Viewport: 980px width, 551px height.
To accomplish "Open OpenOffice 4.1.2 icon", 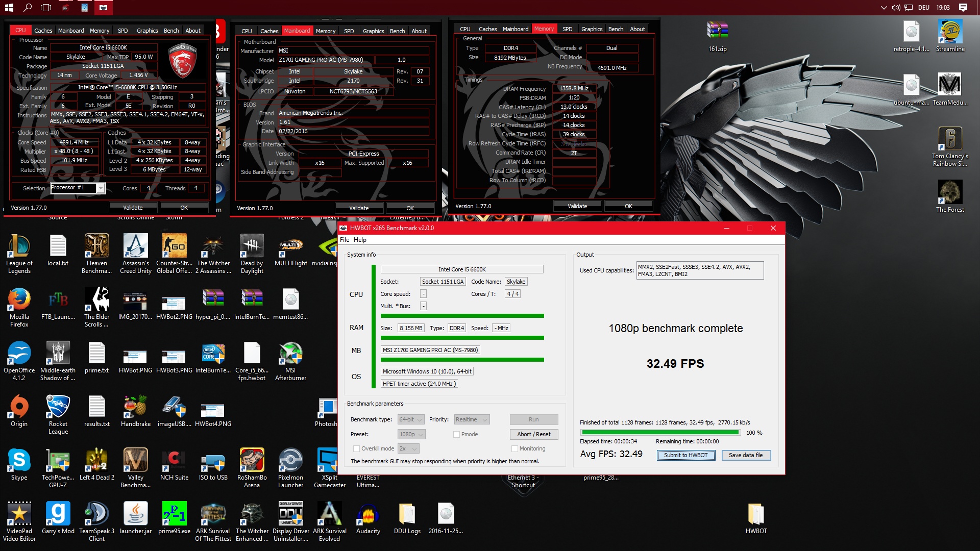I will tap(19, 361).
